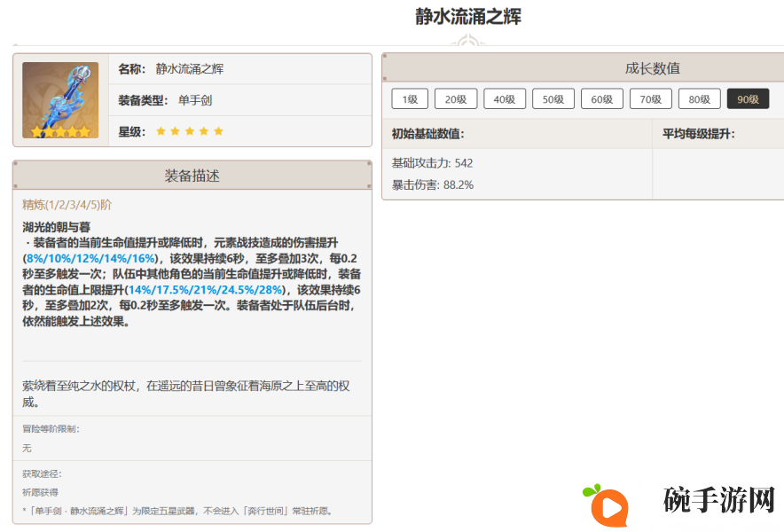The image size is (784, 532).
Task: Click the skill name 湖光的朝与暮
Action: pyautogui.click(x=56, y=227)
